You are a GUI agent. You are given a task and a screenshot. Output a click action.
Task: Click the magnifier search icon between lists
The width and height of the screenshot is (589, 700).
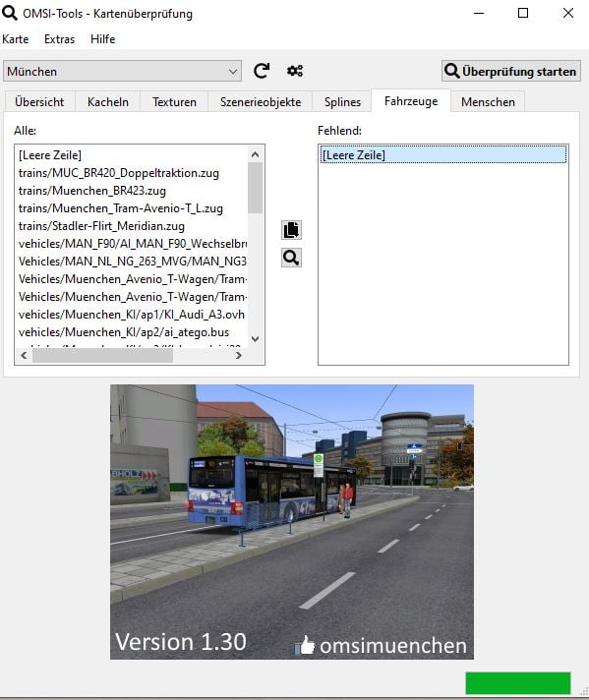(292, 258)
